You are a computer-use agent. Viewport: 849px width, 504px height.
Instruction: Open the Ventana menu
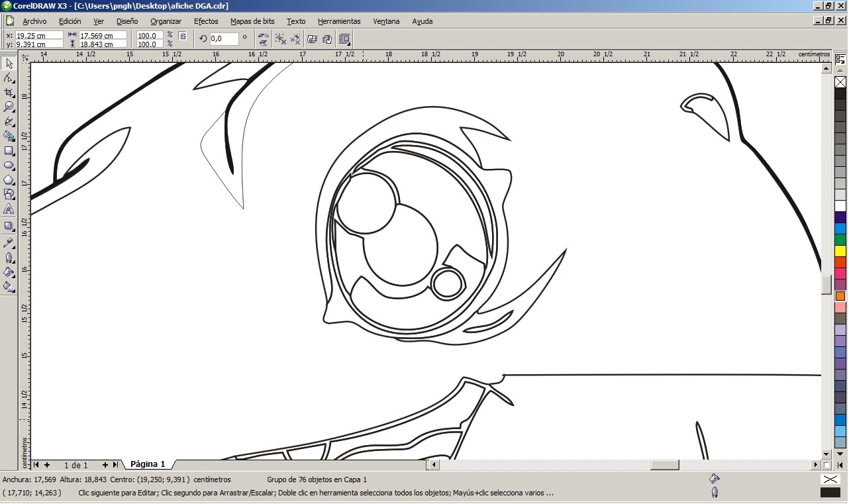pos(386,21)
